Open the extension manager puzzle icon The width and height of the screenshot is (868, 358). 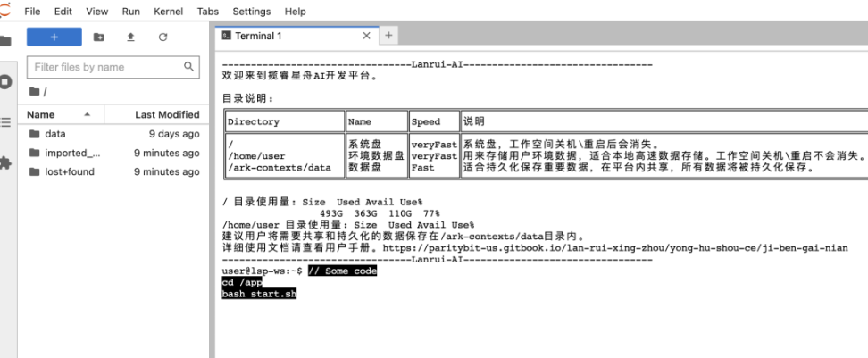tap(6, 162)
